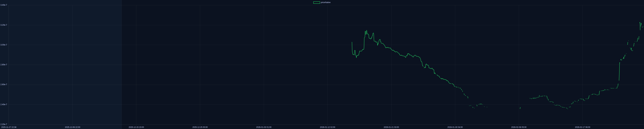Click the 2.80e-7 y-axis label
This screenshot has height=129, width=644.
pyautogui.click(x=4, y=65)
